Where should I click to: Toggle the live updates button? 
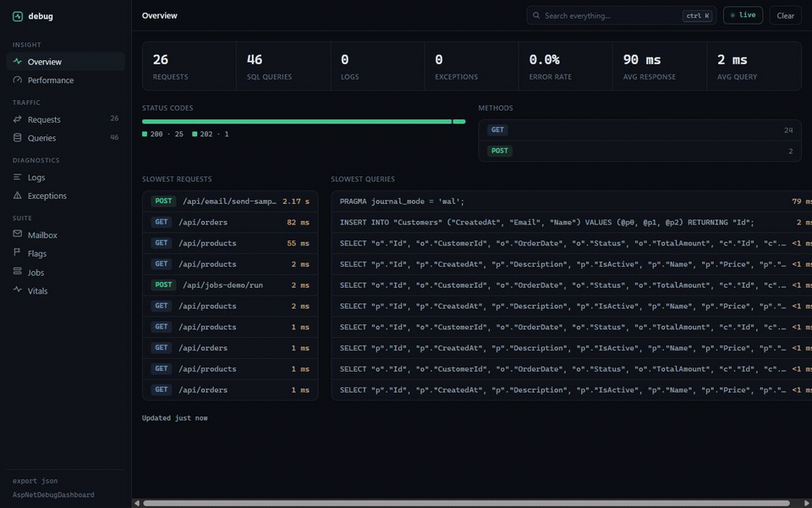coord(743,15)
